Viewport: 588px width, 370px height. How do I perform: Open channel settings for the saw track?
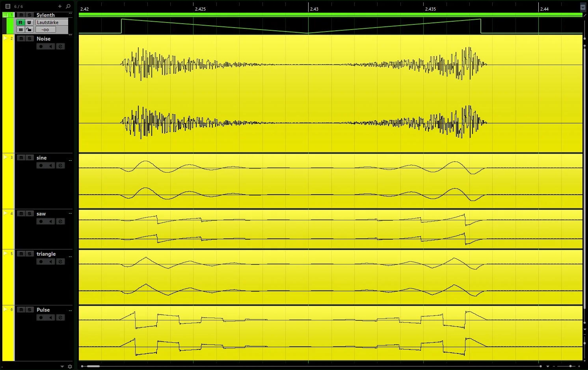60,221
